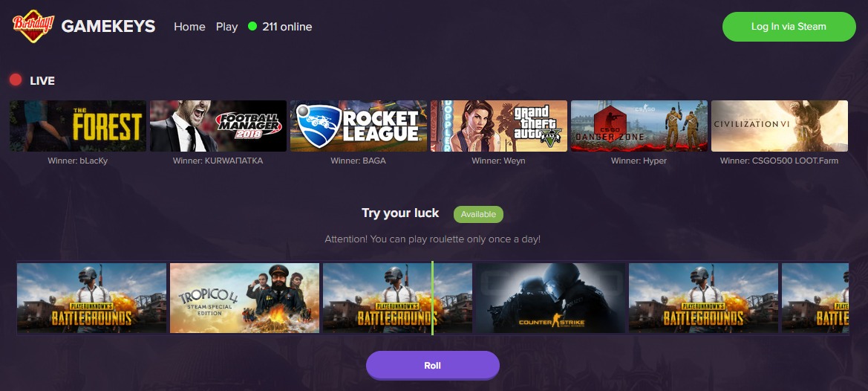Open the Grand Theft Auto V banner

(x=499, y=126)
